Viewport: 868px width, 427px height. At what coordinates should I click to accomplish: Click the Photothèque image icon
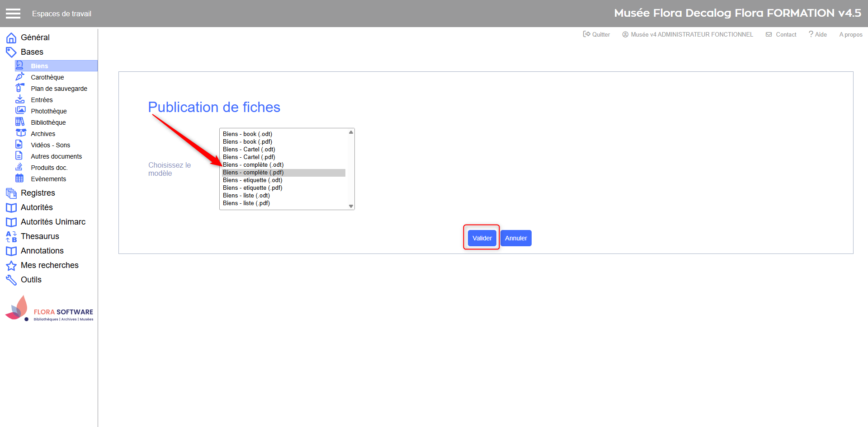point(20,111)
